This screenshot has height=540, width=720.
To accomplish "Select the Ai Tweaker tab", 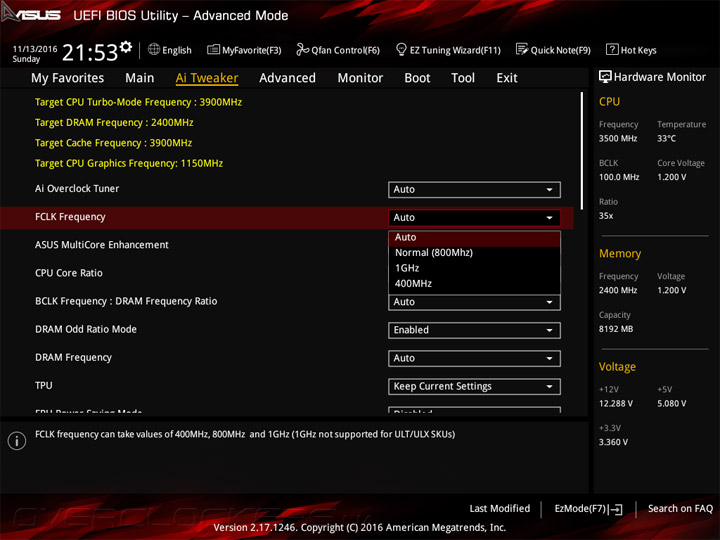I will pos(207,78).
